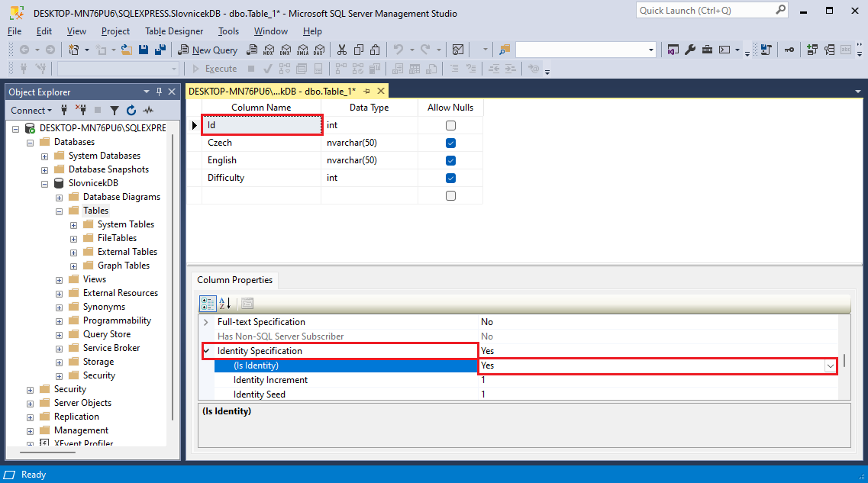Toggle Allow Nulls for Id column
The height and width of the screenshot is (483, 868).
450,125
